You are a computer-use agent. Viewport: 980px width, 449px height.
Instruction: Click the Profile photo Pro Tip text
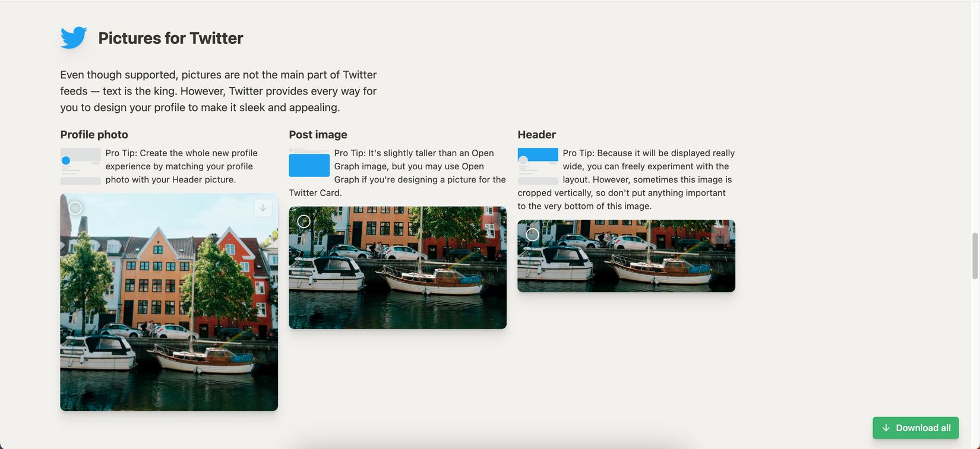181,166
